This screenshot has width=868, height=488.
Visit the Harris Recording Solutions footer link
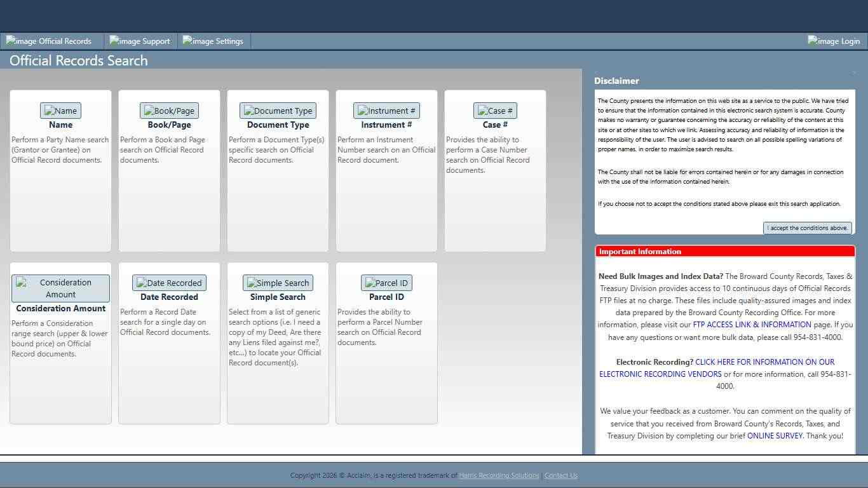coord(499,475)
